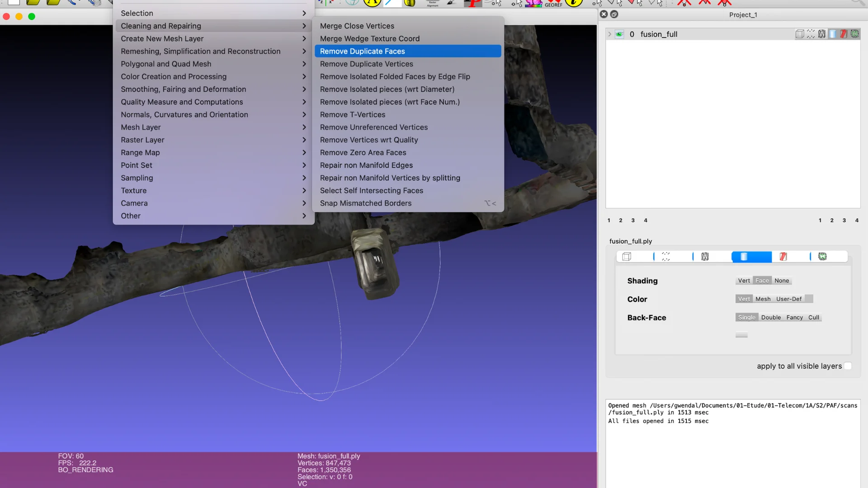The height and width of the screenshot is (488, 868).
Task: Open the Sampling submenu
Action: [213, 178]
